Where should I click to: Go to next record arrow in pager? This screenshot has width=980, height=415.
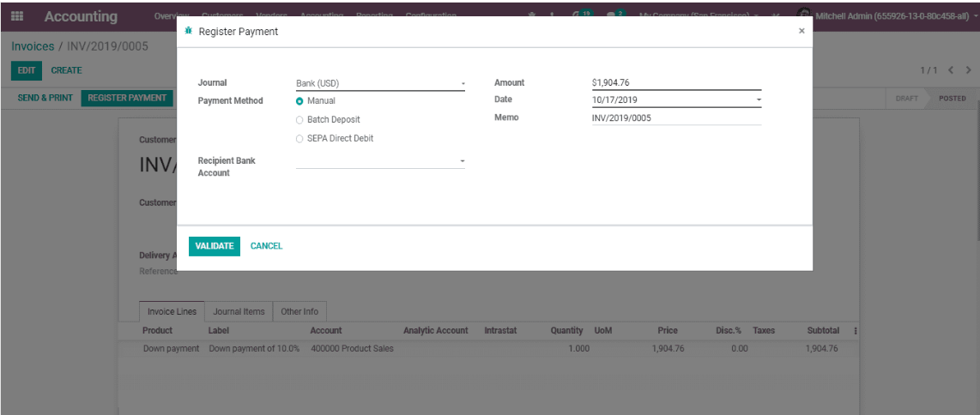tap(968, 70)
